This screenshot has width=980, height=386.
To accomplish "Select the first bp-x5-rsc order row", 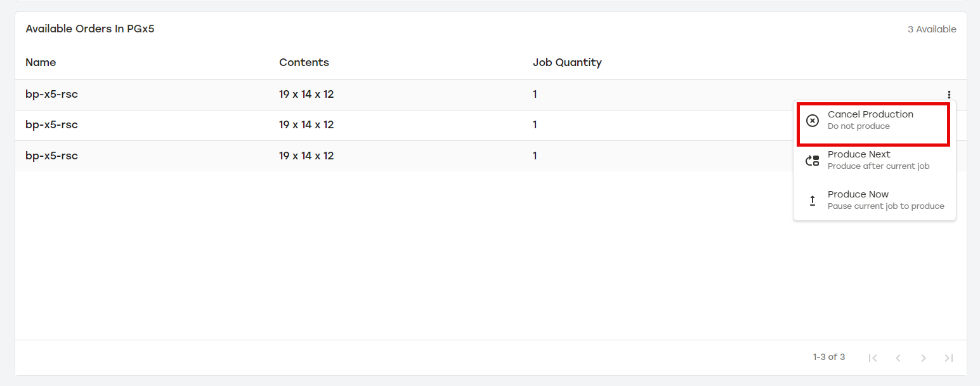I will click(x=51, y=95).
